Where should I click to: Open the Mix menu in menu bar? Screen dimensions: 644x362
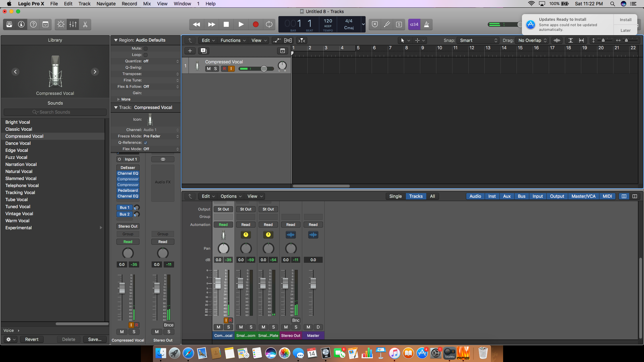click(147, 4)
